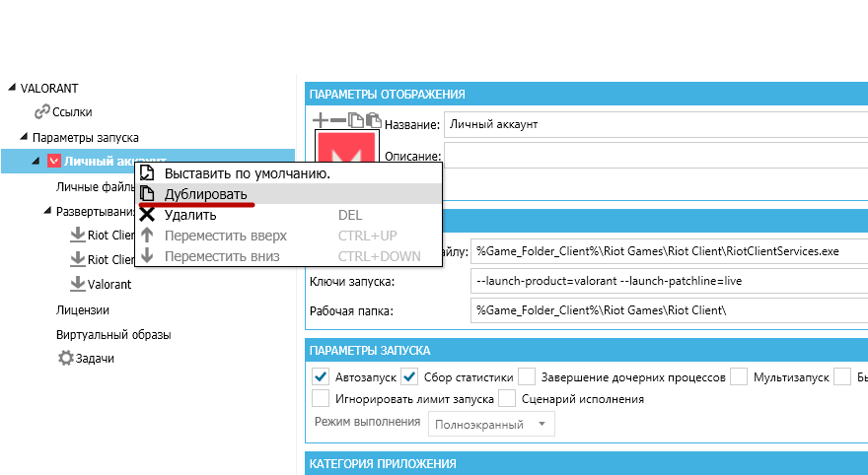Enable Игнорировать лимит запуска checkbox

320,398
